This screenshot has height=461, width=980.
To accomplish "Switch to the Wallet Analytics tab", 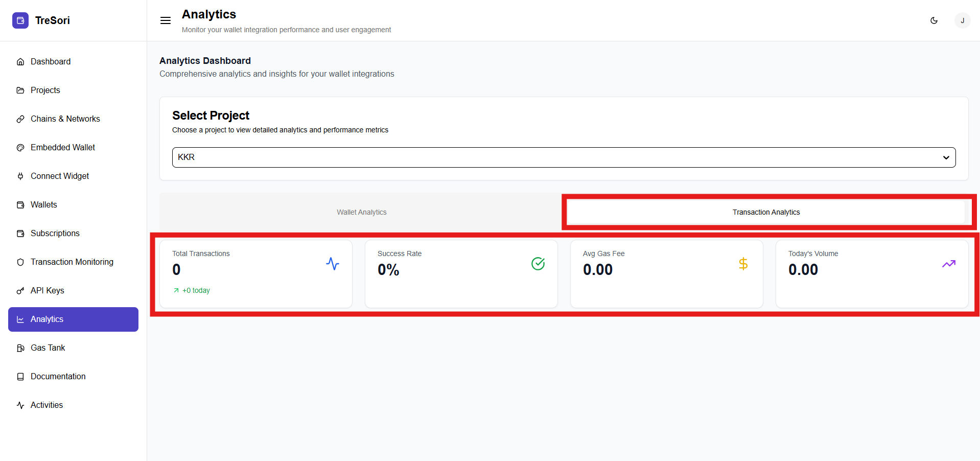I will pos(361,212).
